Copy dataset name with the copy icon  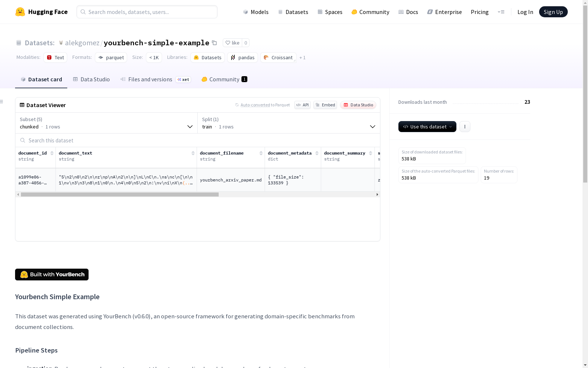214,43
